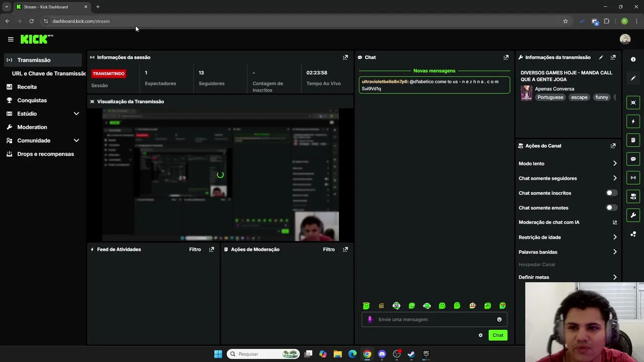The width and height of the screenshot is (644, 362).
Task: Insert the heart-eyes green emote
Action: click(x=502, y=306)
